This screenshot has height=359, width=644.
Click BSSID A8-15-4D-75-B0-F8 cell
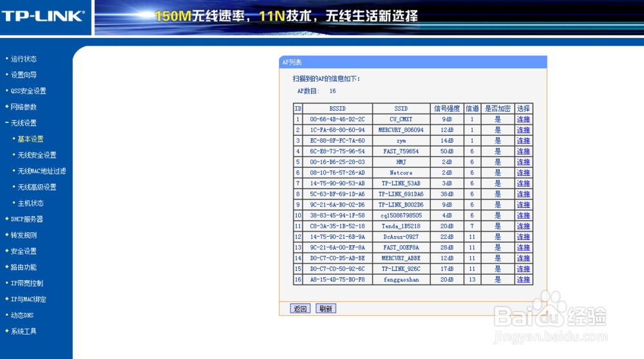[x=337, y=279]
